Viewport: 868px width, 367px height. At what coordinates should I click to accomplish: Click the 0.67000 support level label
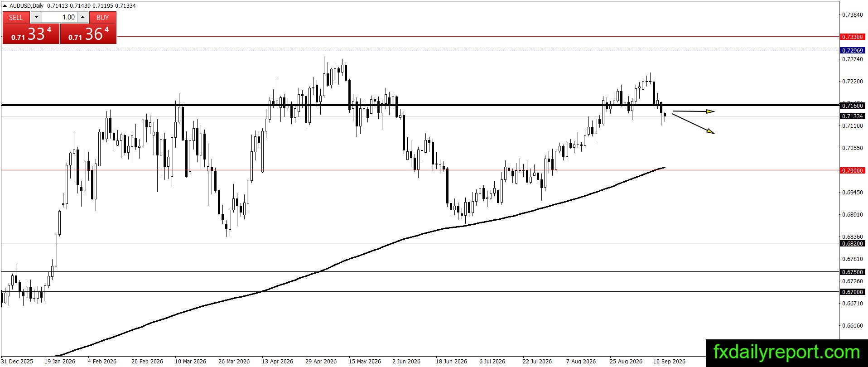852,292
